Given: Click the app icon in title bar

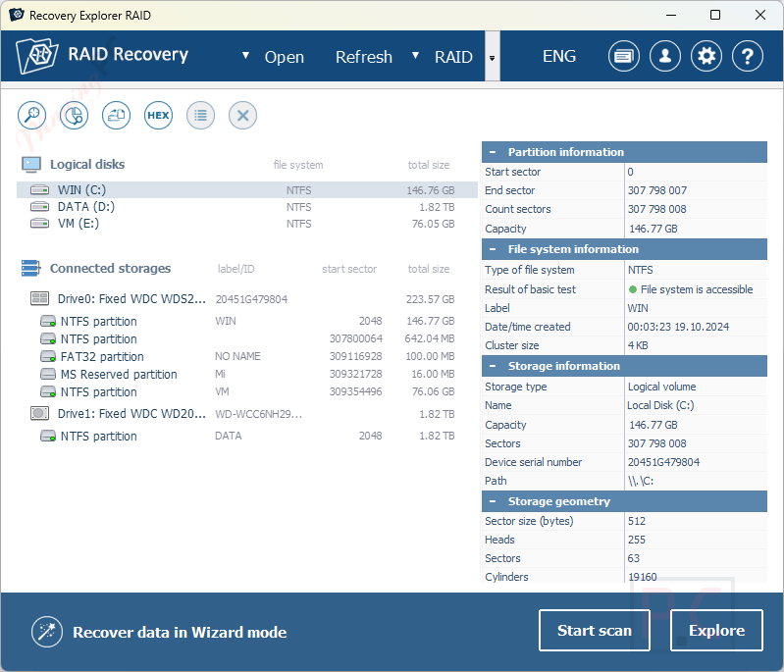Looking at the screenshot, I should pyautogui.click(x=16, y=15).
